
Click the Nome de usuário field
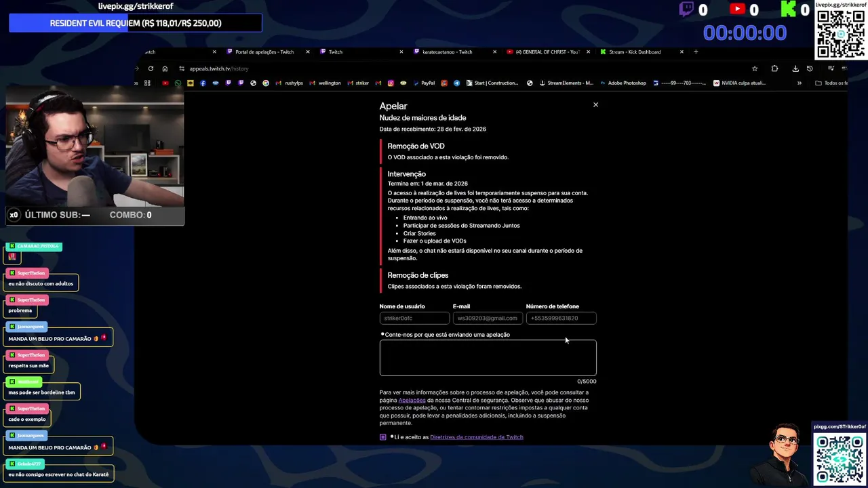(x=414, y=318)
